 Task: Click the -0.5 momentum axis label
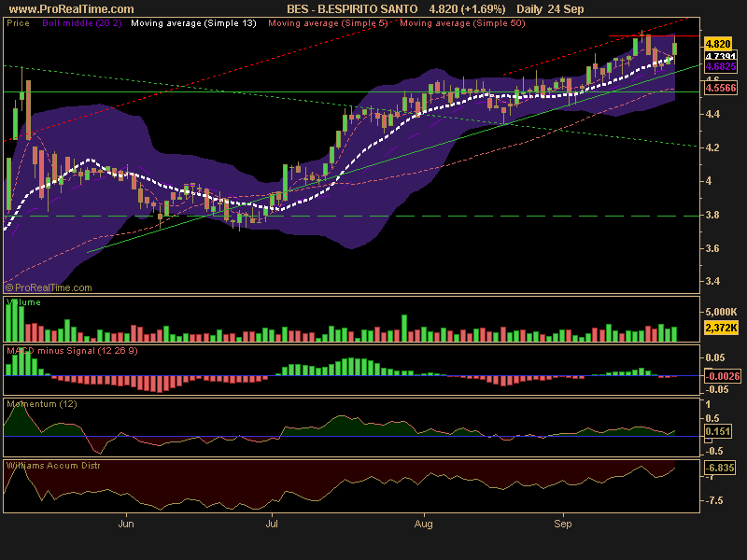coord(714,451)
